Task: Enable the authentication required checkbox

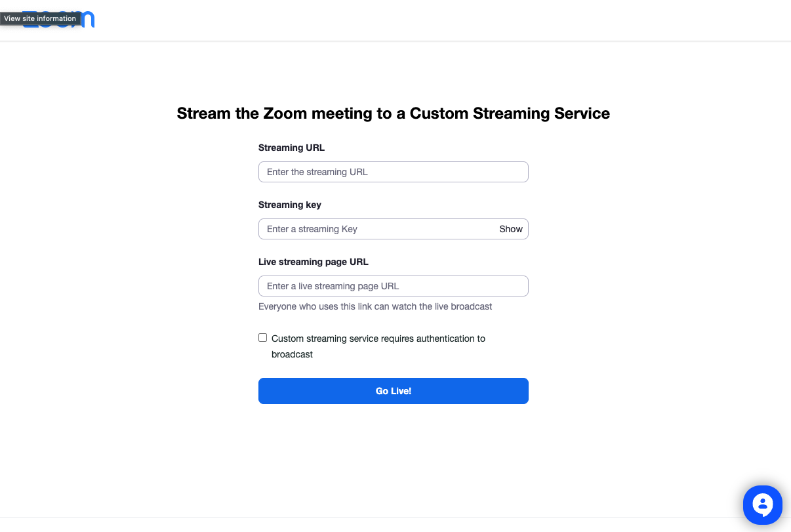Action: coord(263,338)
